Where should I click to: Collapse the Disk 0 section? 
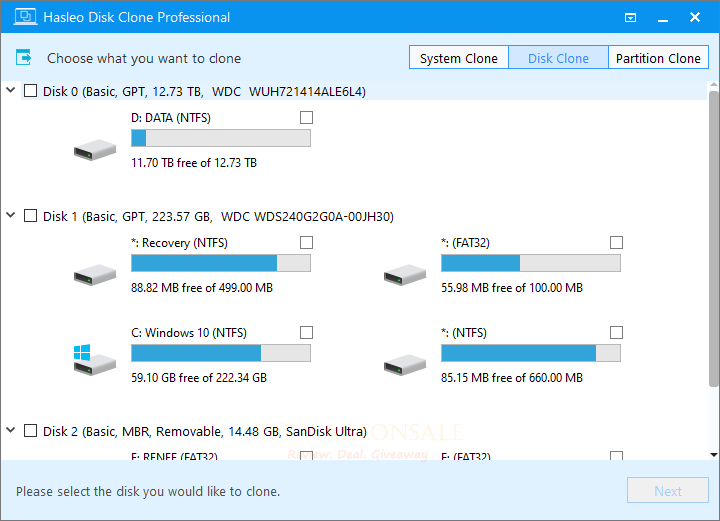(11, 90)
